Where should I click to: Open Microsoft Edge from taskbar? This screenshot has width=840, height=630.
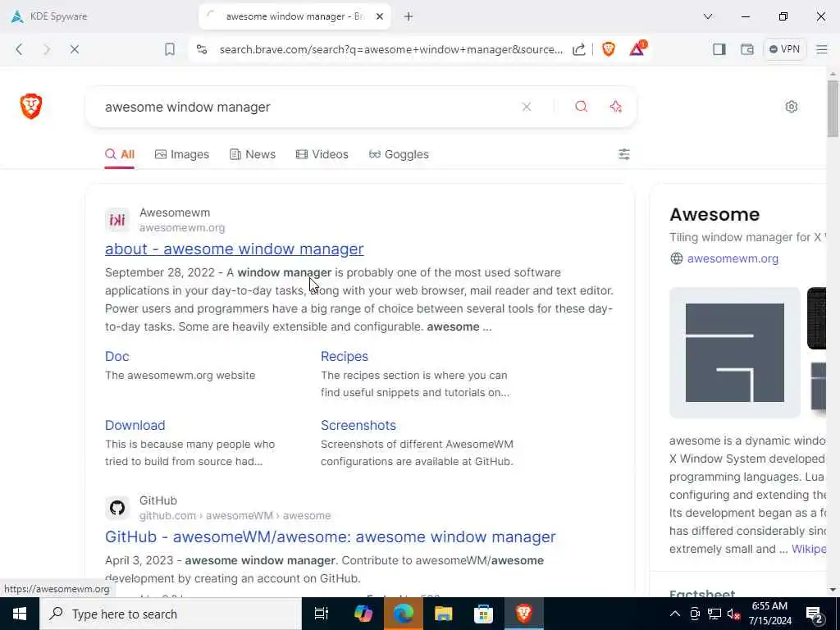[x=404, y=614]
